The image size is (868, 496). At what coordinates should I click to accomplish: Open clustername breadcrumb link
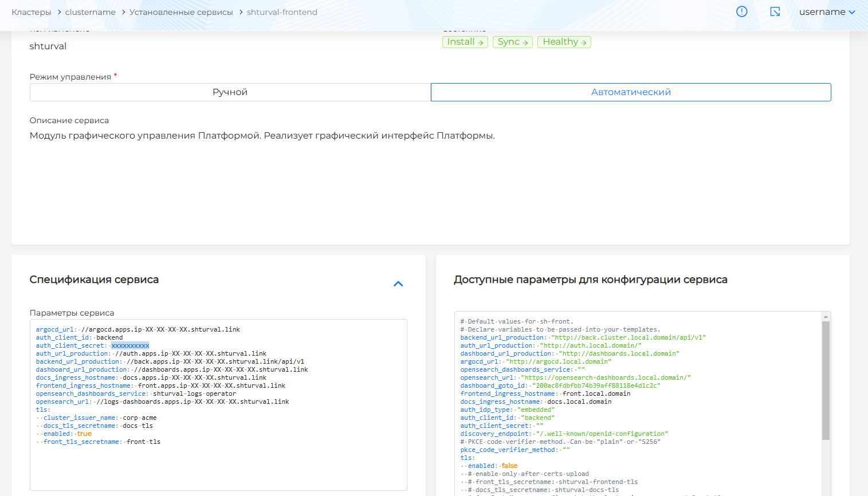[90, 12]
